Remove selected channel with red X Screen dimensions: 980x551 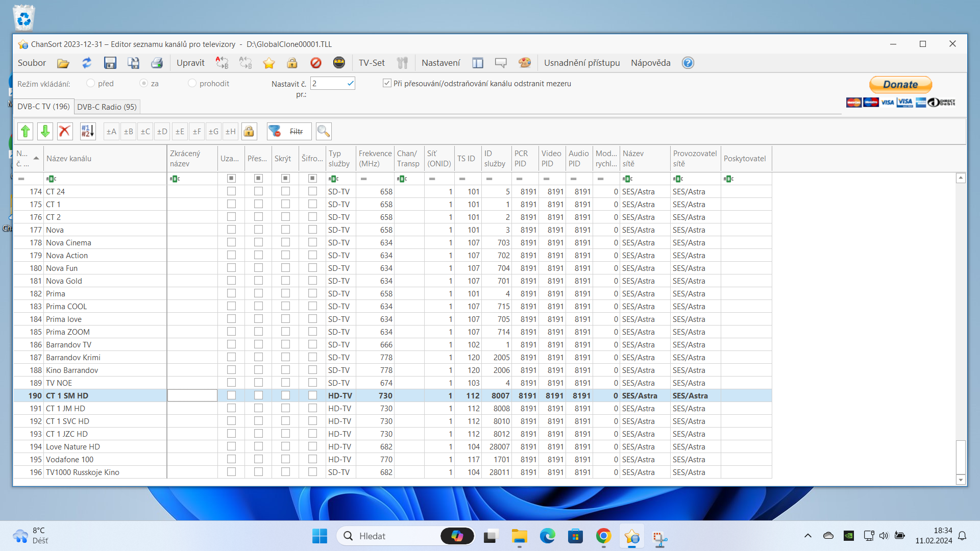[64, 131]
